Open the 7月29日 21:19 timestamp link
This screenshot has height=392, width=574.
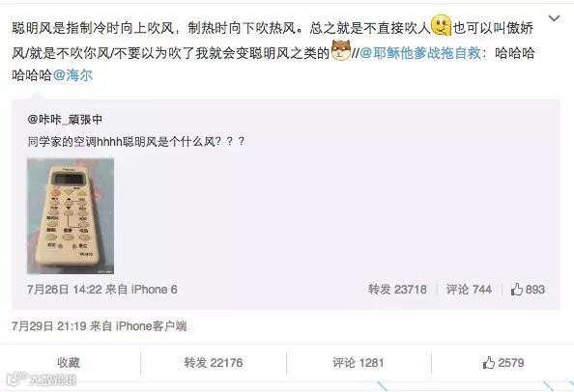[x=48, y=325]
